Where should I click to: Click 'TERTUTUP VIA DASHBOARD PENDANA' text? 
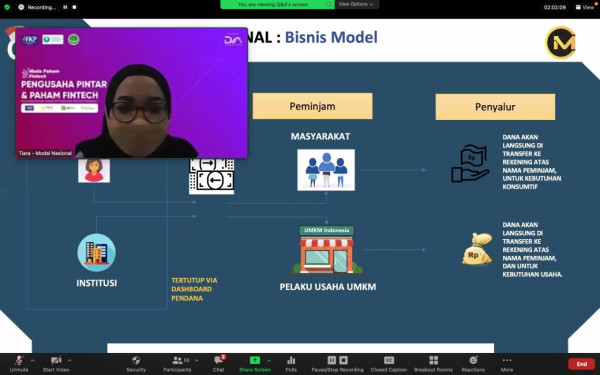point(194,289)
